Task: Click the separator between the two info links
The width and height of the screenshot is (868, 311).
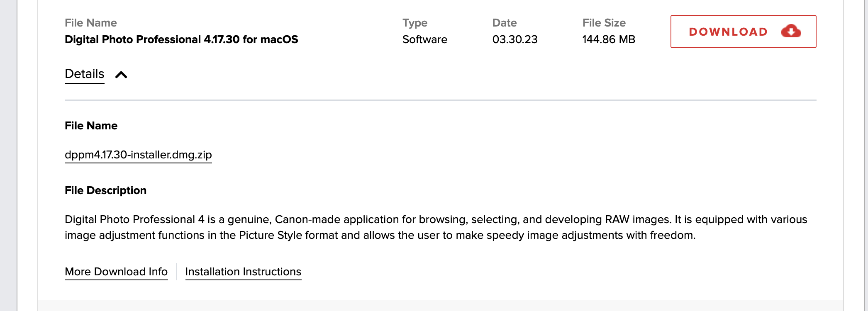Action: [177, 272]
